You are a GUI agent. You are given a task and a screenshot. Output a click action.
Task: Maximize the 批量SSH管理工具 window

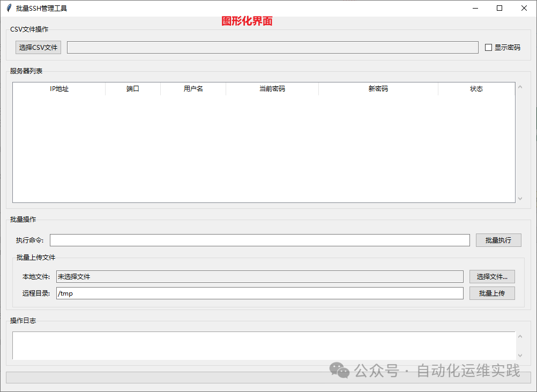[499, 8]
